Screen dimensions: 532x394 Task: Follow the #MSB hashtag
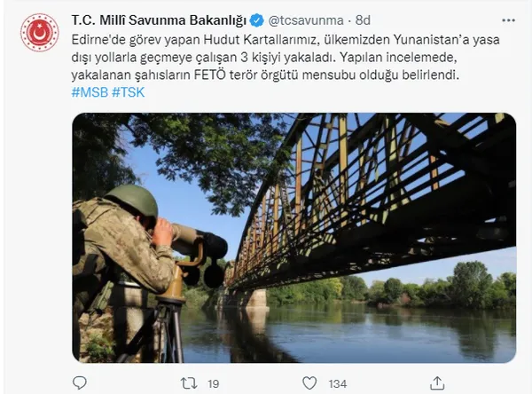pos(90,92)
